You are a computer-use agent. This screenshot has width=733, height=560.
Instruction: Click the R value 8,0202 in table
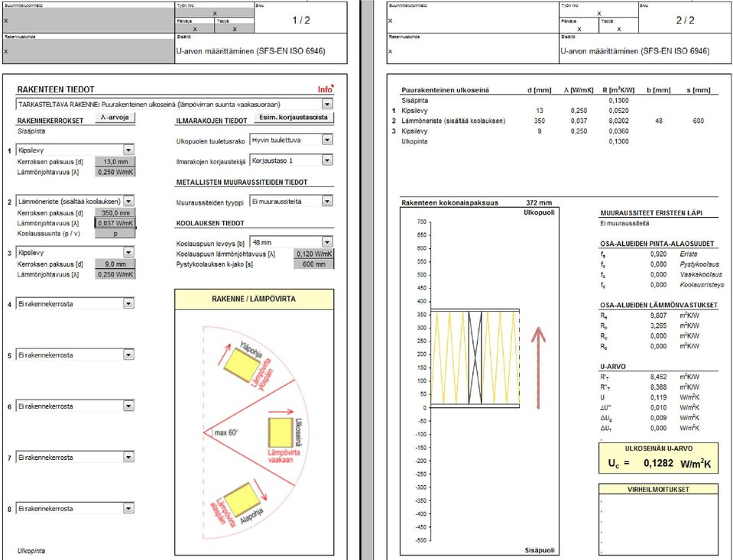pyautogui.click(x=618, y=121)
